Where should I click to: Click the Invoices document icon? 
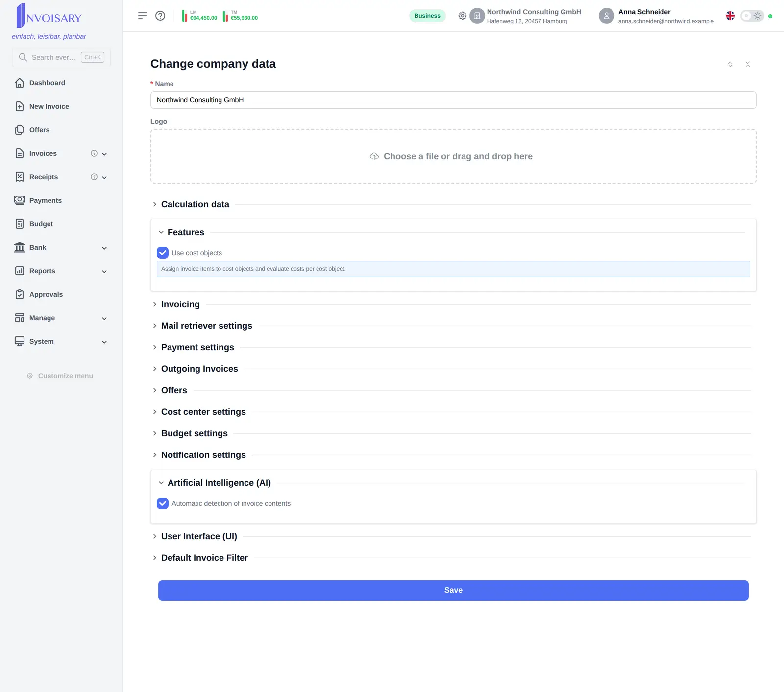pos(20,153)
